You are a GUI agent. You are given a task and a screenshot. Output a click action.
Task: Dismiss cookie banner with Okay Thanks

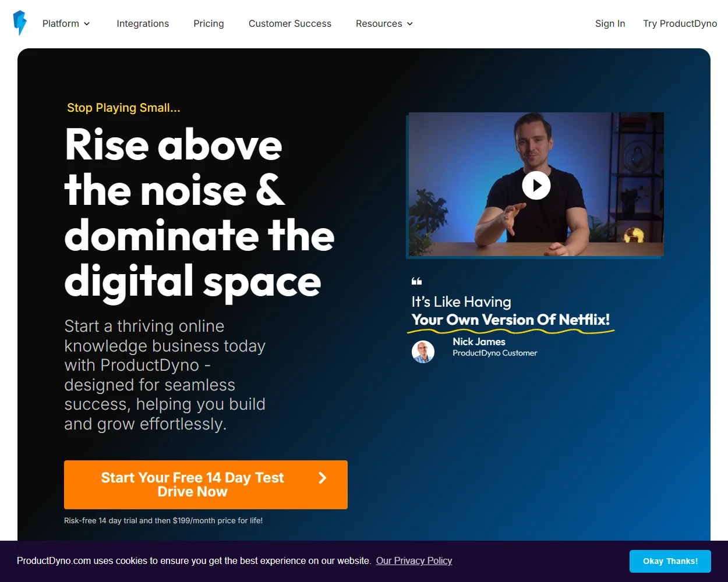(x=670, y=561)
